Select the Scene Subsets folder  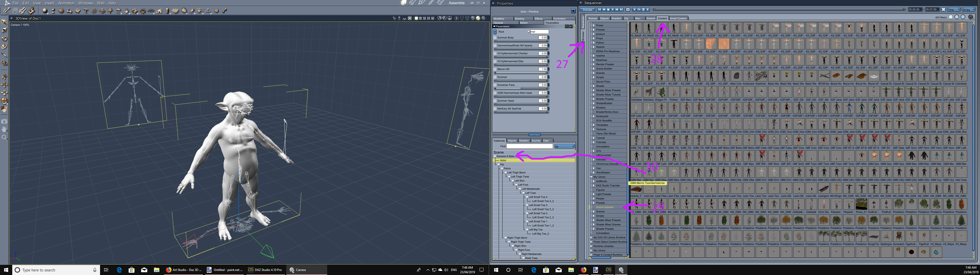click(x=605, y=207)
